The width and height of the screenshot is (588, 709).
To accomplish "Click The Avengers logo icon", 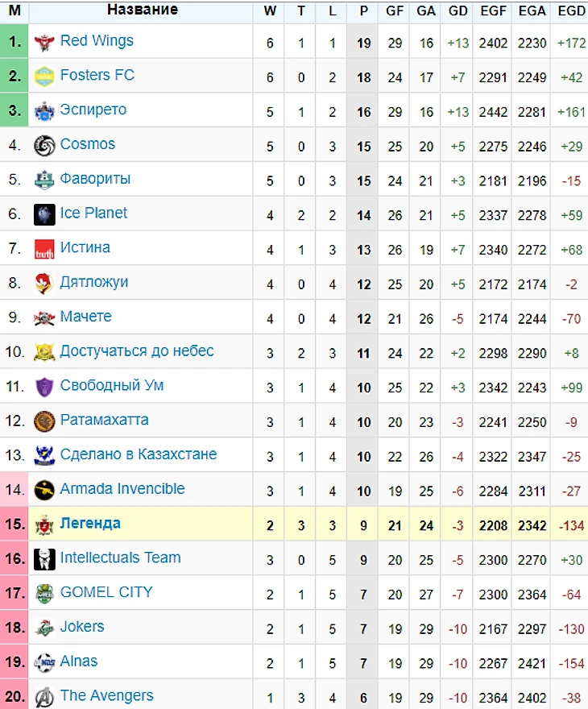I will tap(43, 697).
